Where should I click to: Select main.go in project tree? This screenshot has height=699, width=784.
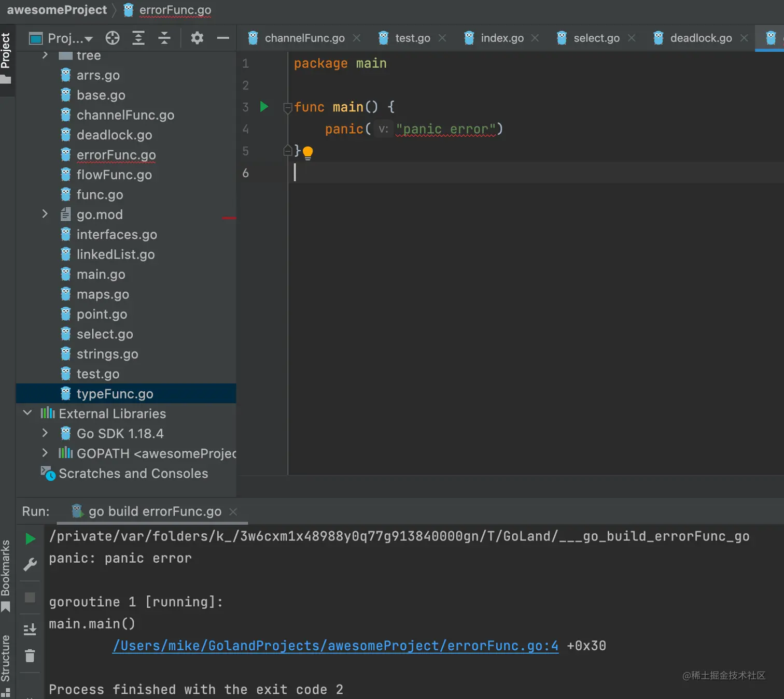(x=101, y=274)
